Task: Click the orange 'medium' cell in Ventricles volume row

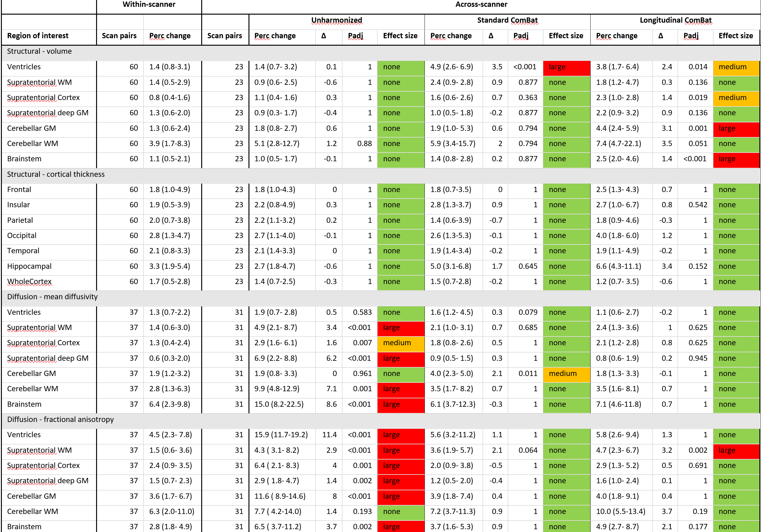Action: pos(736,67)
